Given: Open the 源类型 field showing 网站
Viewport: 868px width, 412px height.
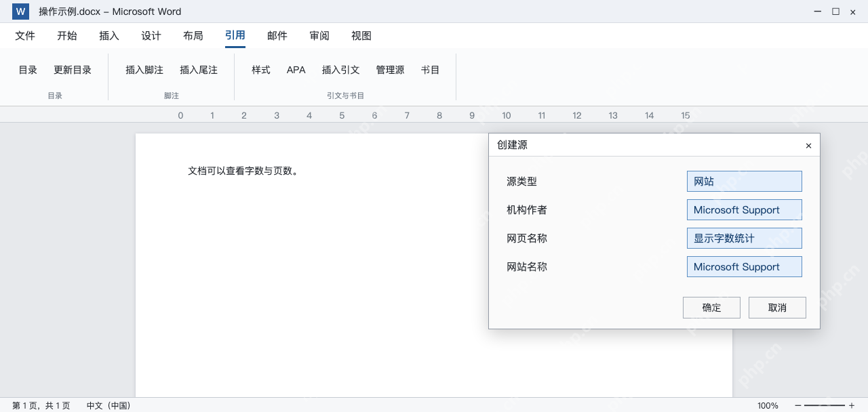Looking at the screenshot, I should pyautogui.click(x=745, y=182).
